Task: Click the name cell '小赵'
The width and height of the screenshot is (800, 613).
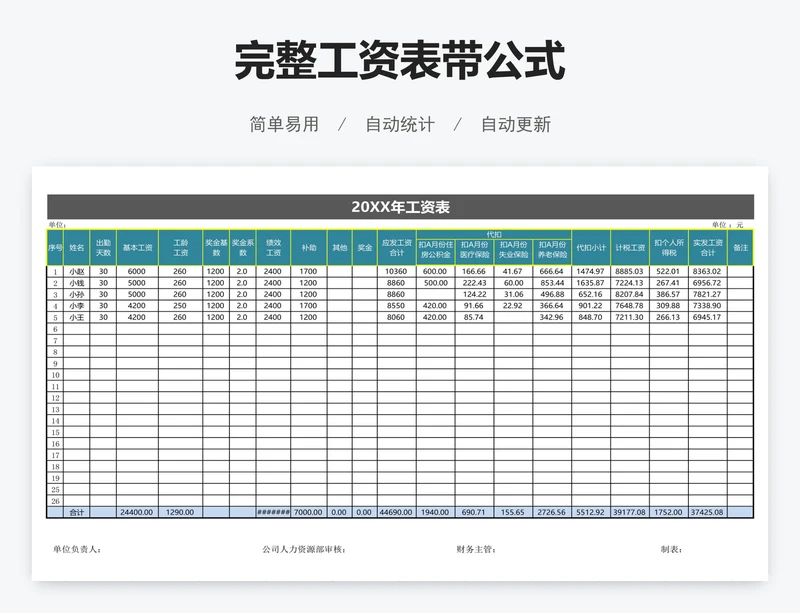Action: [x=77, y=272]
